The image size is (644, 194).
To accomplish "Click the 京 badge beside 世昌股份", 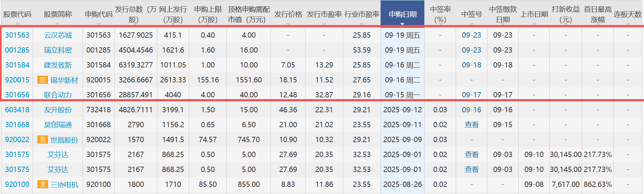I will coord(42,140).
